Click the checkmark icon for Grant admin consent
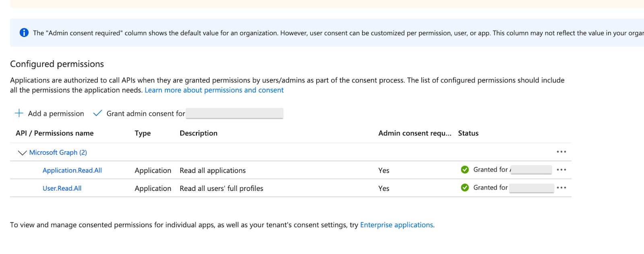The image size is (644, 254). click(x=97, y=113)
